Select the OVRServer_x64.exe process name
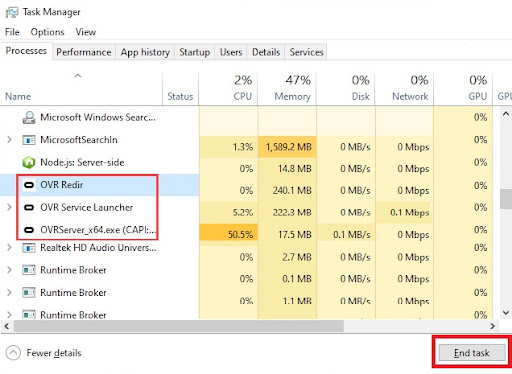The width and height of the screenshot is (512, 374). click(98, 230)
